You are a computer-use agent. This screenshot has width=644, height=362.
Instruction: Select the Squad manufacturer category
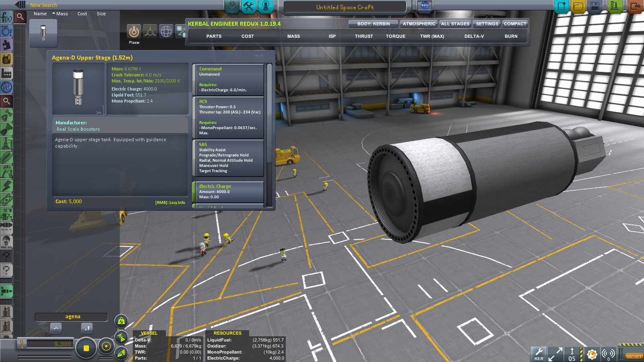6,242
